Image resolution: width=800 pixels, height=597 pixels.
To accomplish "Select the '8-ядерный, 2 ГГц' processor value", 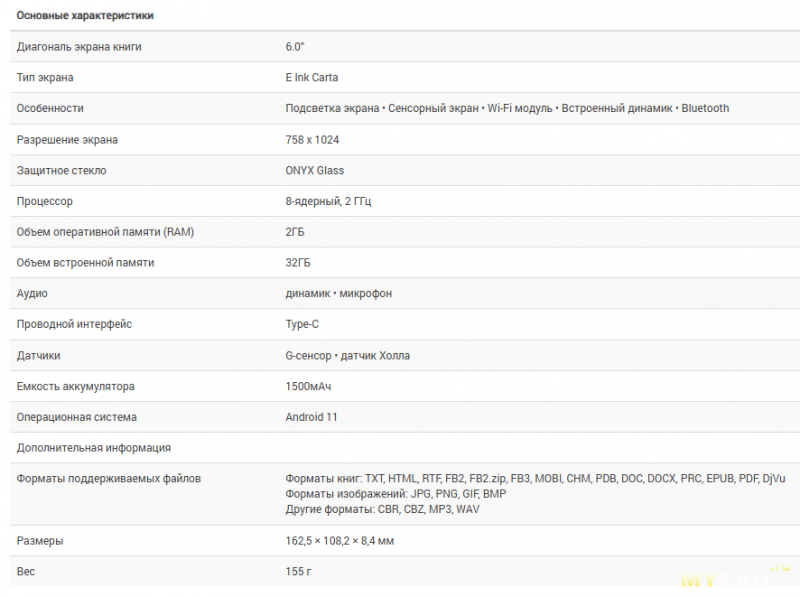I will pos(328,202).
